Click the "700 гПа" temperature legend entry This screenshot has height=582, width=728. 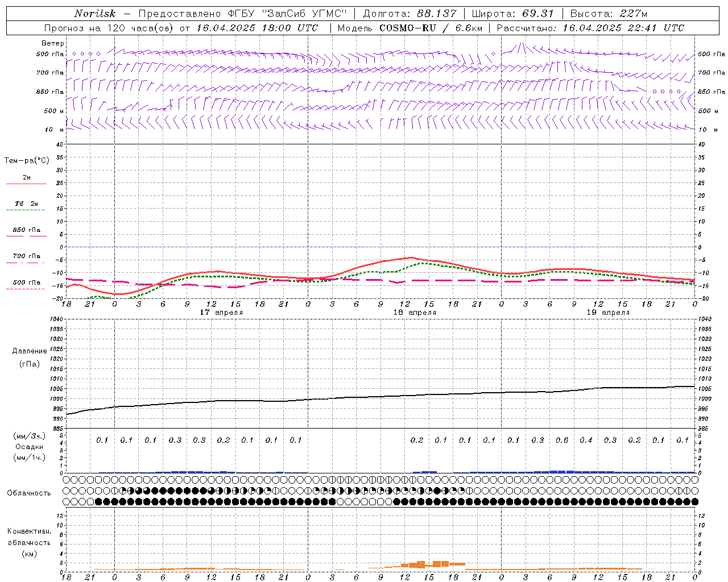(27, 256)
